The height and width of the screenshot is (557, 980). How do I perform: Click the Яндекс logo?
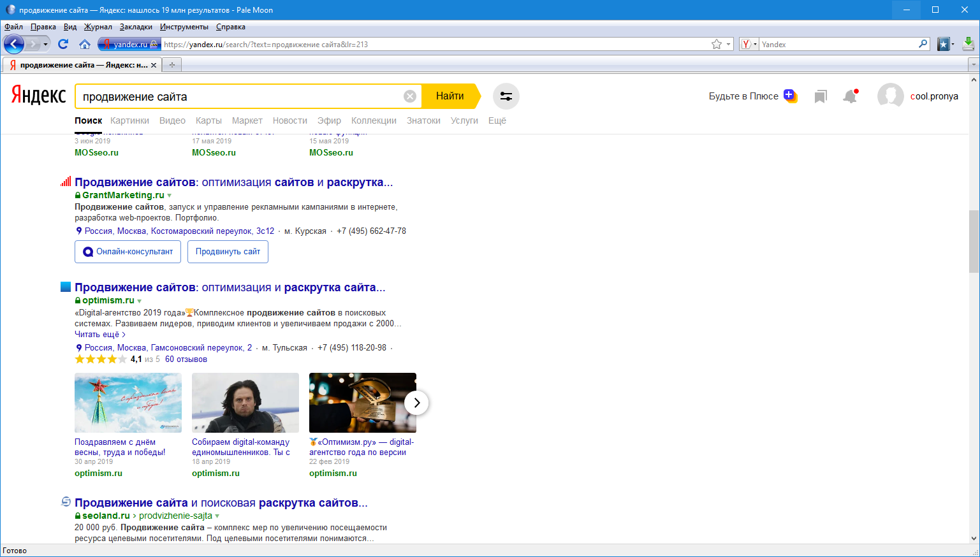(38, 96)
